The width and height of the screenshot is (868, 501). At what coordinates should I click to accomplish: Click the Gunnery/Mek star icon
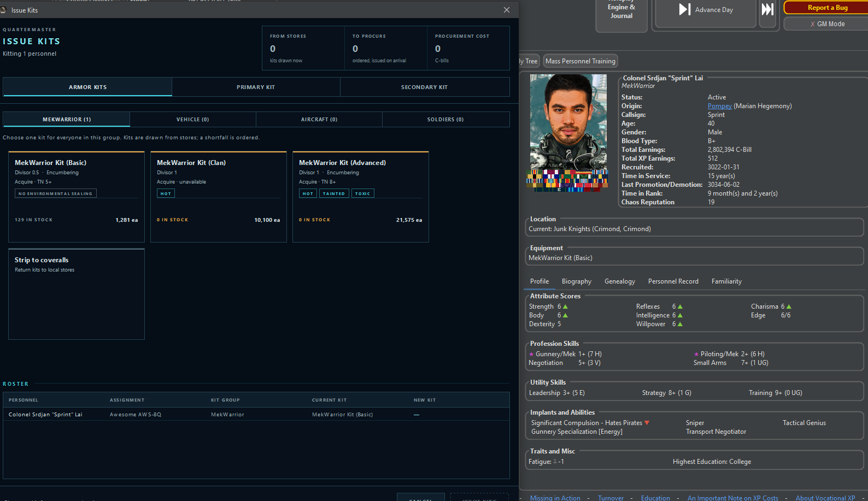tap(531, 354)
